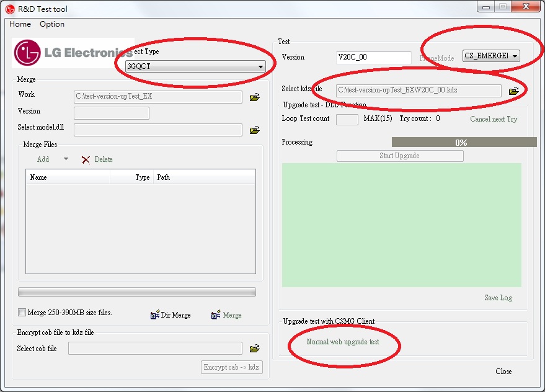Open folder browser for Work path
This screenshot has height=392, width=545.
[x=254, y=97]
